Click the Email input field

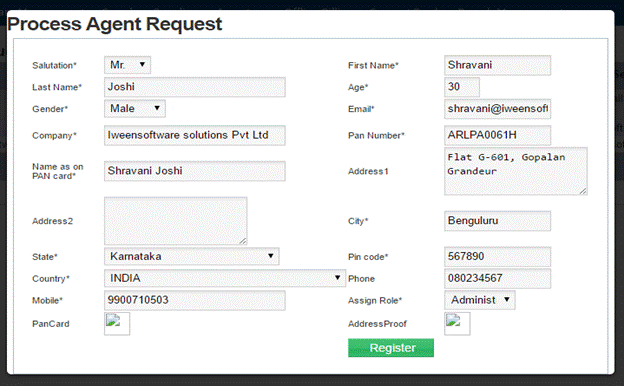[x=497, y=109]
